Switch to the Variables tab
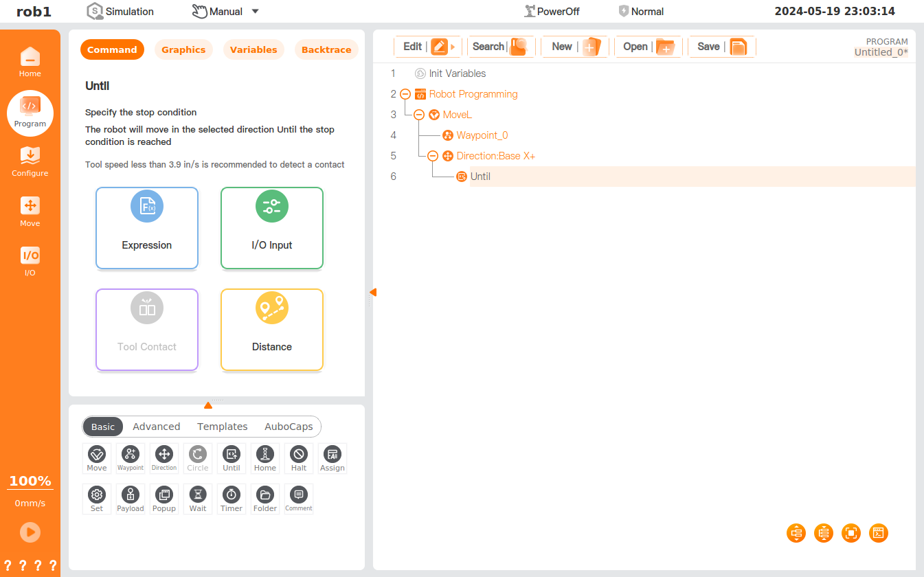Image resolution: width=924 pixels, height=577 pixels. point(253,49)
